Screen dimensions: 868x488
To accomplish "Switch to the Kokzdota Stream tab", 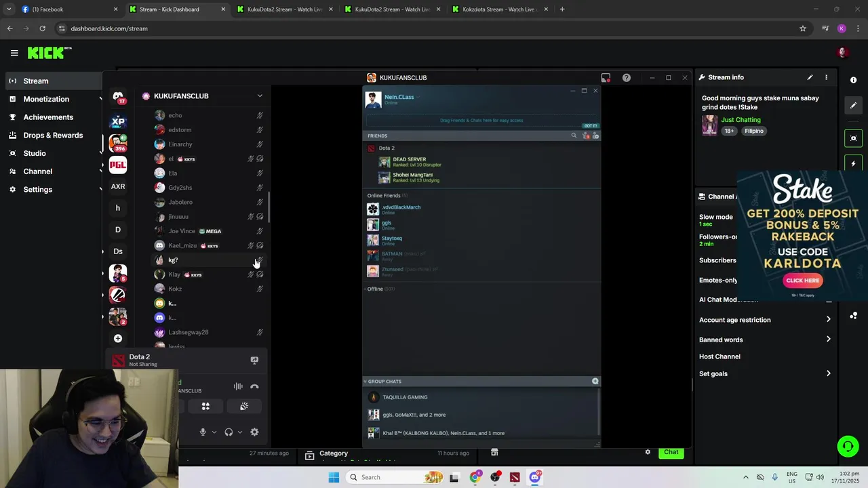I will pyautogui.click(x=500, y=9).
